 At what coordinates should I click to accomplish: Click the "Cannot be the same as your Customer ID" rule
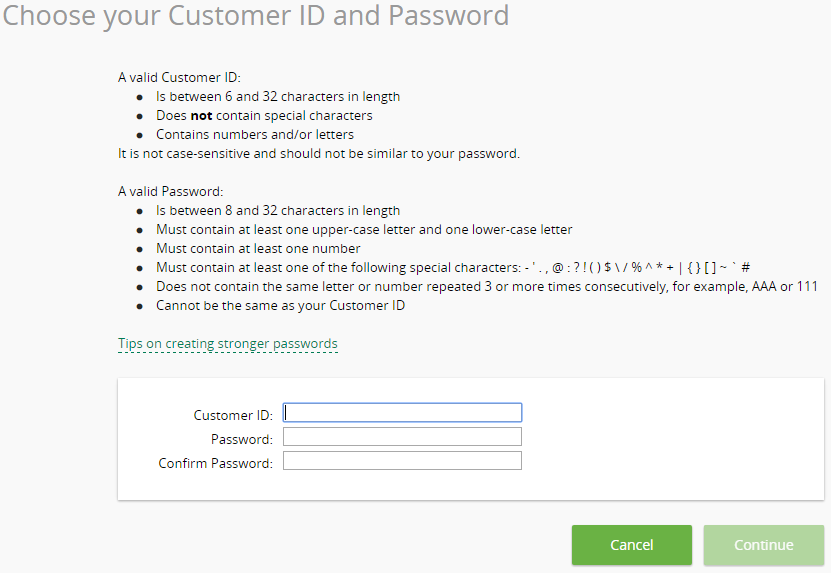(x=280, y=306)
